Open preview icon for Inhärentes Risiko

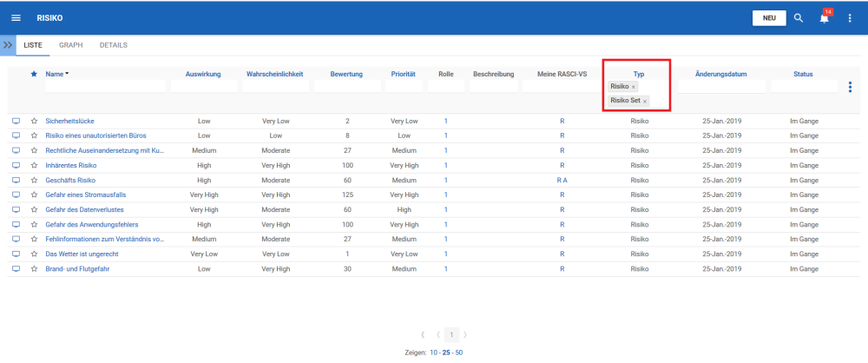tap(16, 165)
